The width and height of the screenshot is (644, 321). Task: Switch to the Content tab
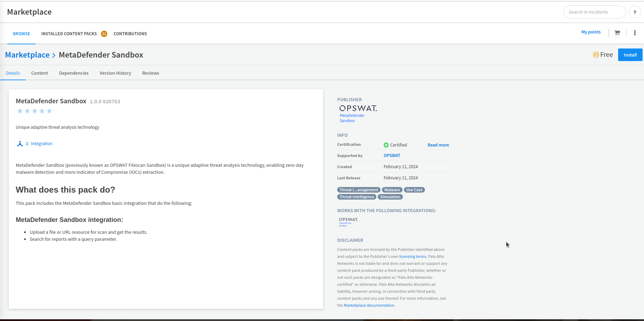pos(39,73)
